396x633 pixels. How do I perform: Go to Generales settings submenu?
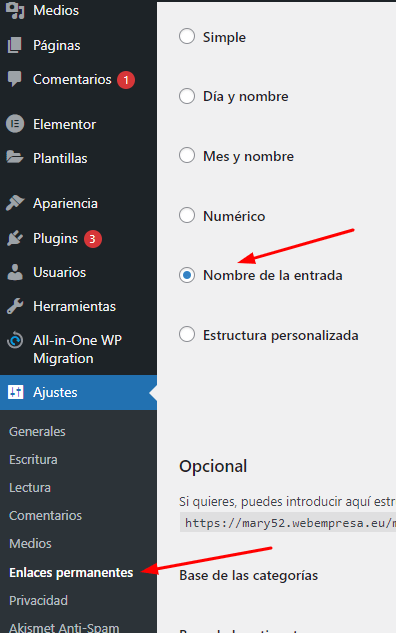click(x=37, y=432)
